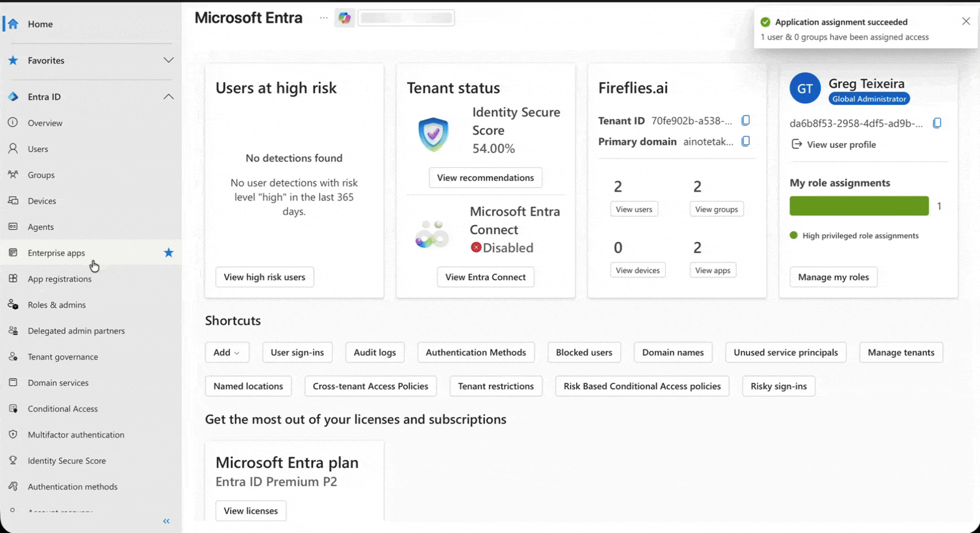Copy the Primary domain value
The image size is (980, 533).
click(x=746, y=141)
